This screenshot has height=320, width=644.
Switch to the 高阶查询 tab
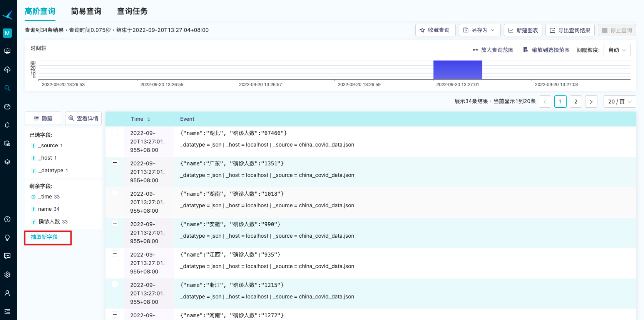(x=40, y=11)
